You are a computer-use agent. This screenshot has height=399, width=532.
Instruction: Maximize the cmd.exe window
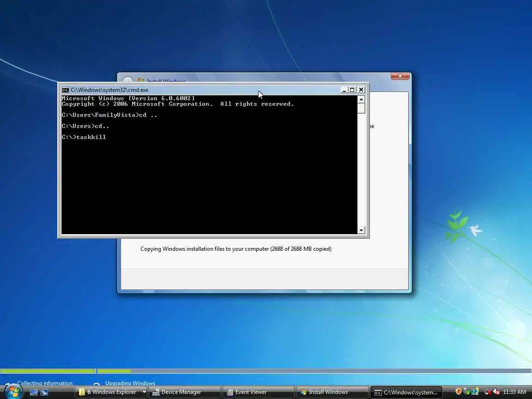[352, 90]
